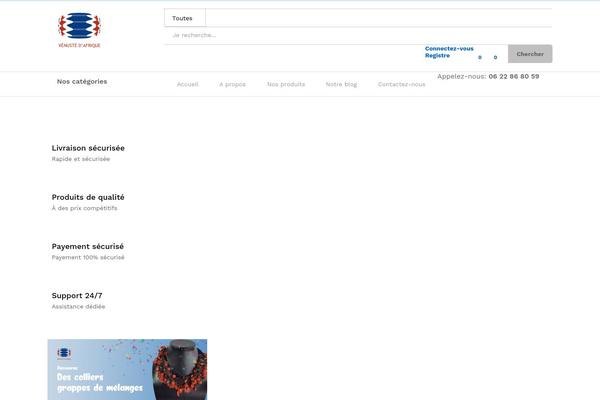
Task: Click the 'Payement 100% sécurisé' subtitle
Action: [88, 257]
